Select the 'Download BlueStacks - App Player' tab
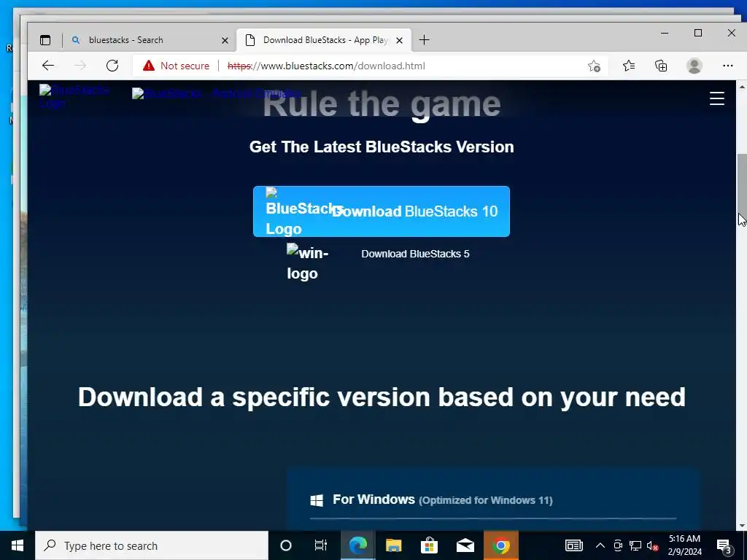Viewport: 747px width, 560px height. tap(325, 40)
